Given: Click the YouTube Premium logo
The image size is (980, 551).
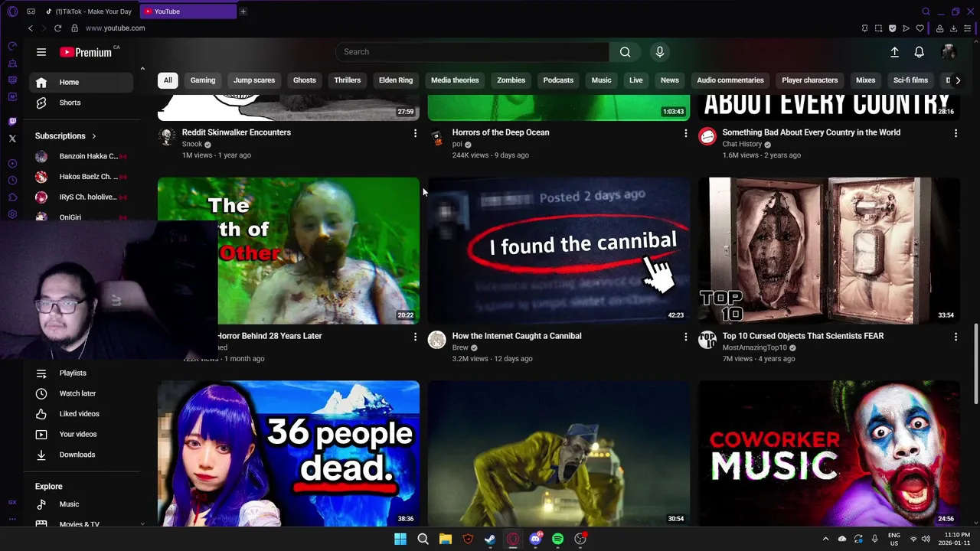Looking at the screenshot, I should pyautogui.click(x=86, y=52).
